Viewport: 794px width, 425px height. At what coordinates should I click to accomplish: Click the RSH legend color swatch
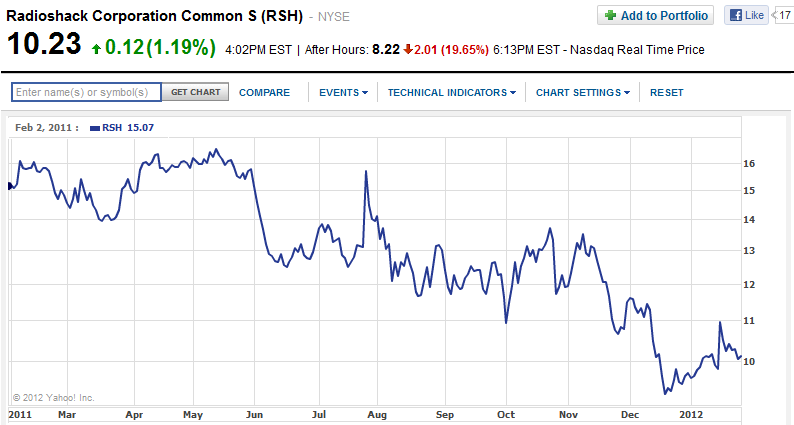pyautogui.click(x=95, y=128)
